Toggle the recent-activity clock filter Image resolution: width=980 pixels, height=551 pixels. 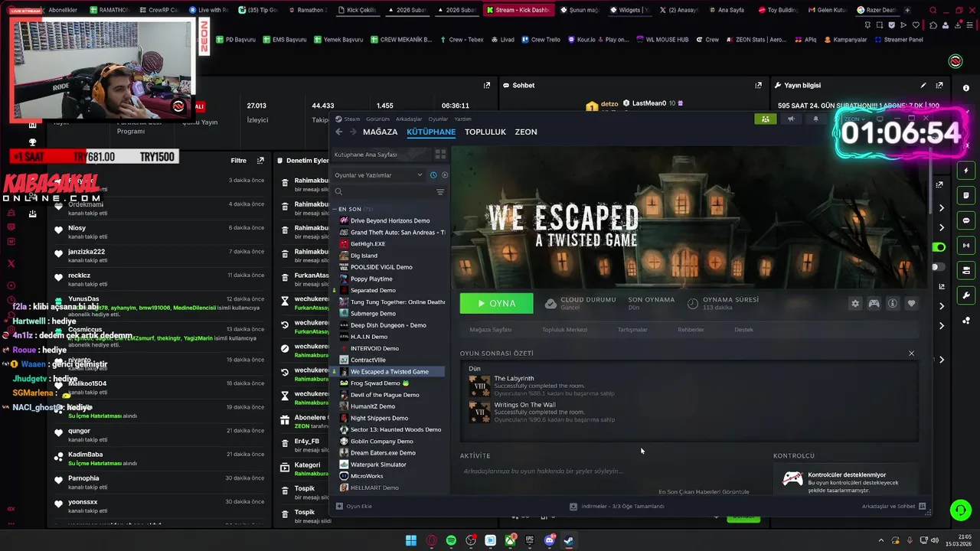[x=433, y=175]
